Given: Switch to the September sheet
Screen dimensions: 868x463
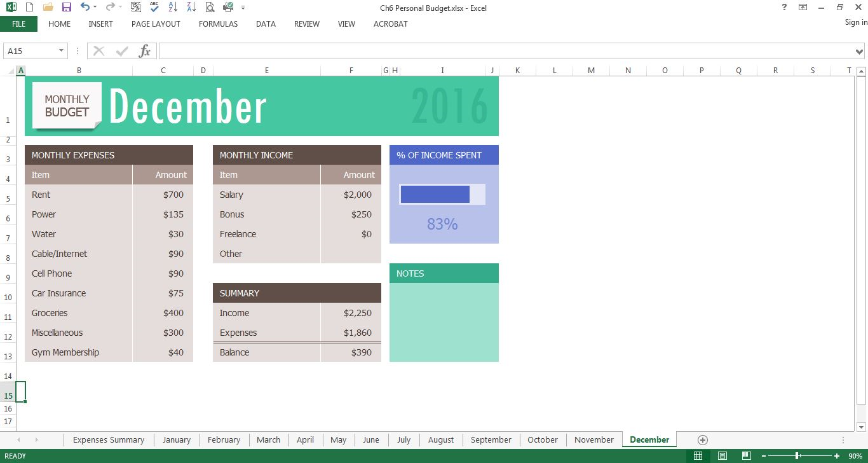Looking at the screenshot, I should tap(491, 439).
